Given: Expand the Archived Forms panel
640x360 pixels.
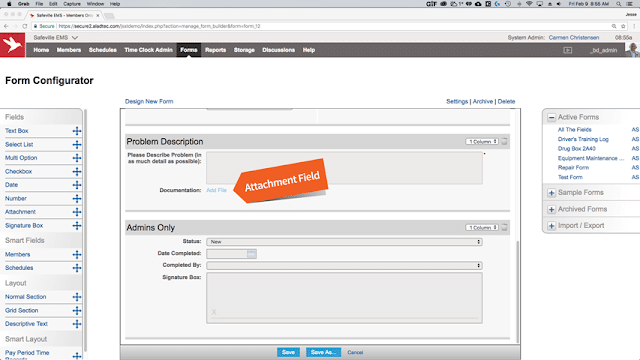Looking at the screenshot, I should (x=551, y=209).
